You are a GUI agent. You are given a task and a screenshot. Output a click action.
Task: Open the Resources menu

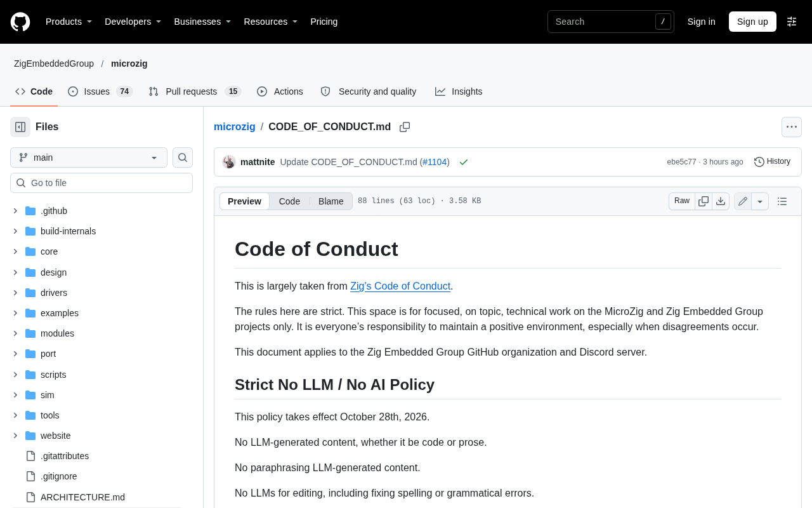pos(271,22)
